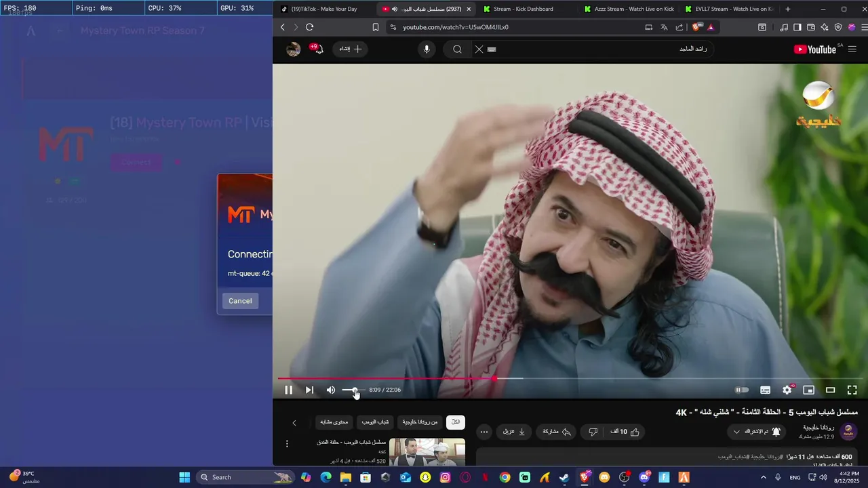
Task: Download the video (تنزيل)
Action: 514,432
